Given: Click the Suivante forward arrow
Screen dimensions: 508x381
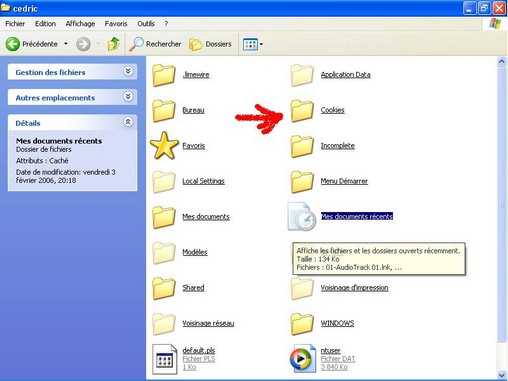Looking at the screenshot, I should coord(83,44).
